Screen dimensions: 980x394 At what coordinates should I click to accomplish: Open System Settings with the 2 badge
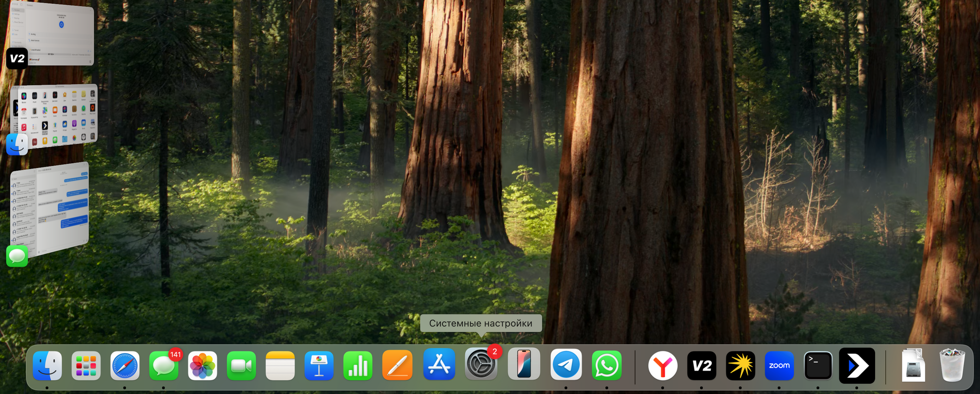481,365
